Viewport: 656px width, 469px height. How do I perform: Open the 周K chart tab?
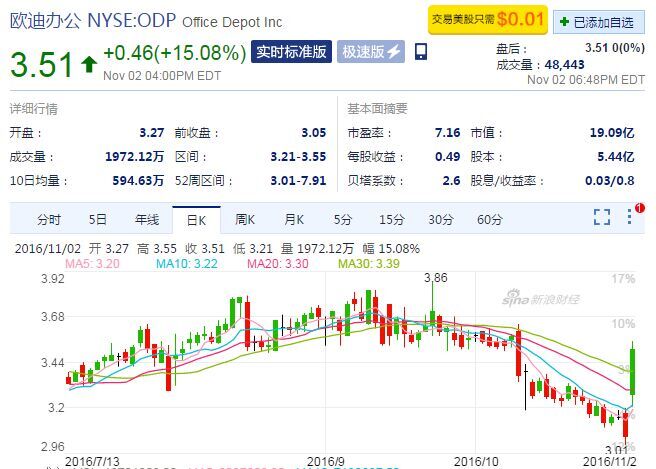[245, 219]
